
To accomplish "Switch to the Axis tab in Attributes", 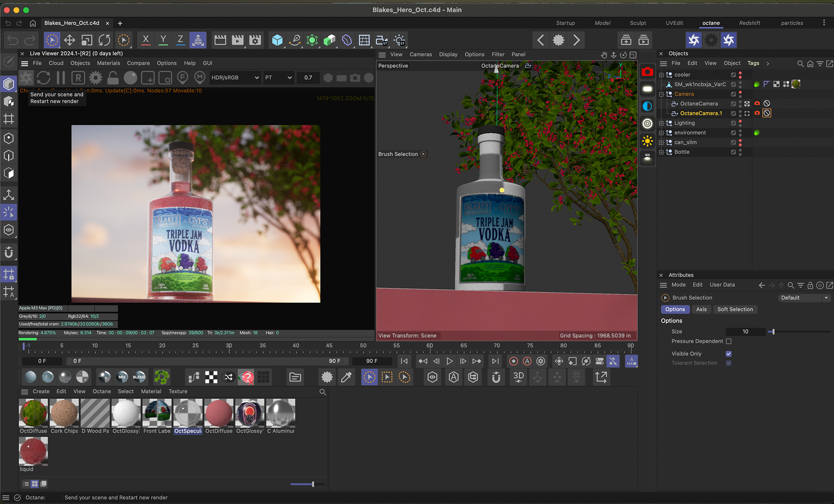I will (x=701, y=310).
